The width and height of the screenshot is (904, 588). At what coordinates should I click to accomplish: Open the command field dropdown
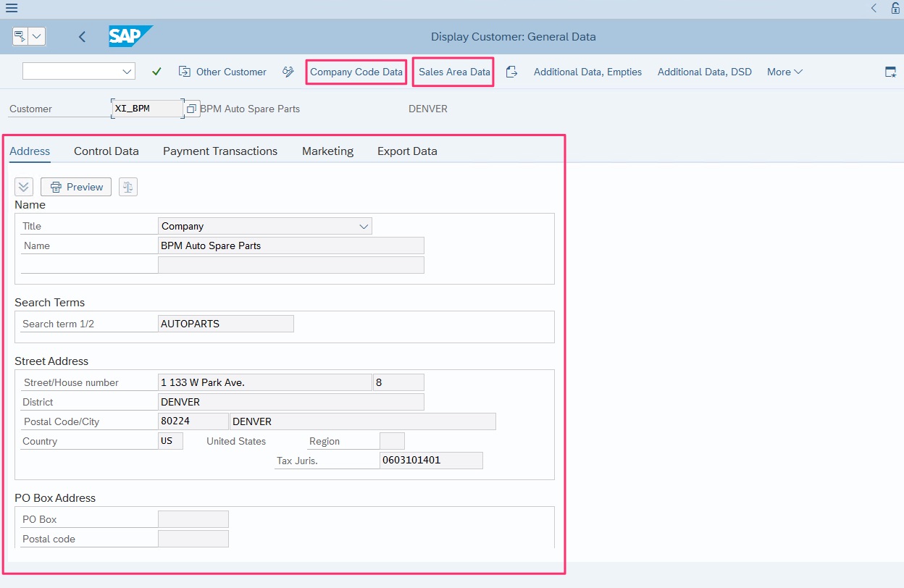[x=127, y=72]
